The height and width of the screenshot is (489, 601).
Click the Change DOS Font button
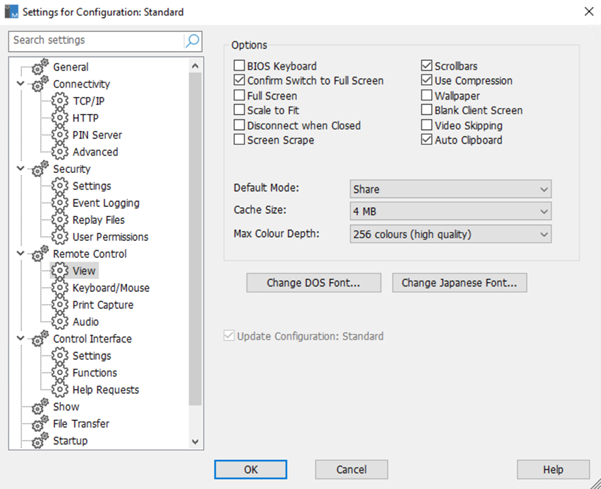(314, 283)
